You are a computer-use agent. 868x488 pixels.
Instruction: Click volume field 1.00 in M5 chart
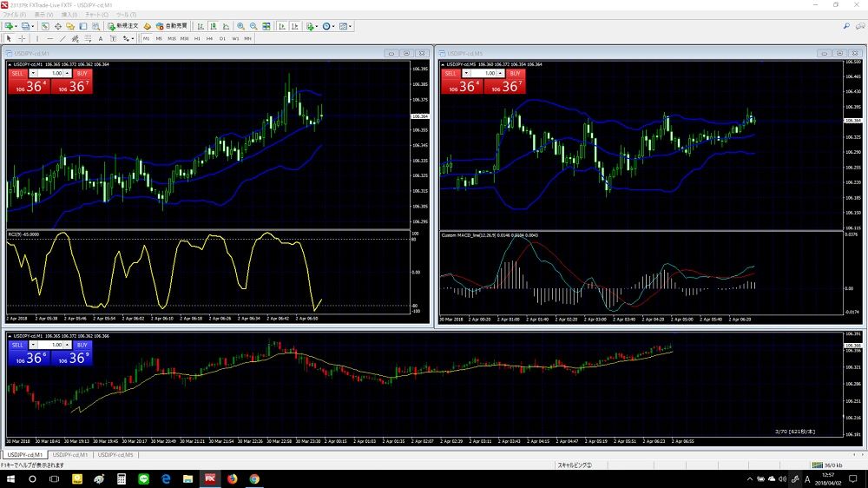click(x=485, y=73)
